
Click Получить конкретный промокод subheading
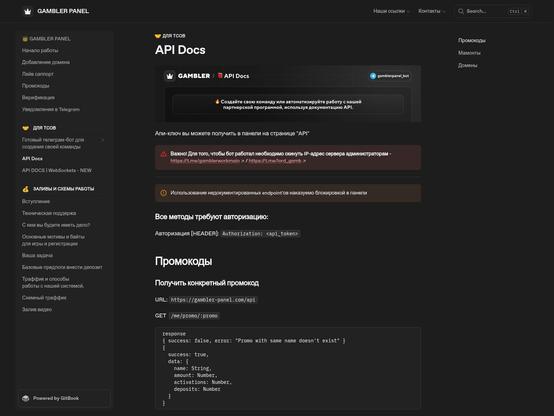click(x=207, y=283)
